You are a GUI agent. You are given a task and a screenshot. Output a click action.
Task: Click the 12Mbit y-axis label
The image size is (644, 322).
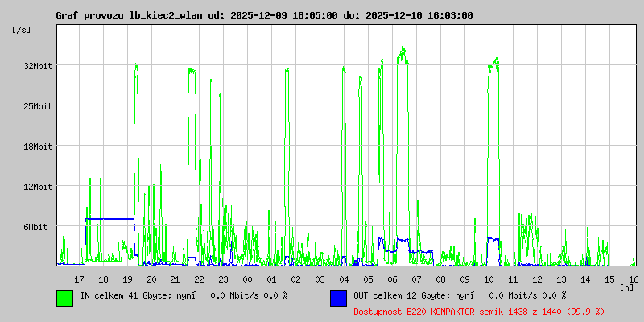coord(38,187)
